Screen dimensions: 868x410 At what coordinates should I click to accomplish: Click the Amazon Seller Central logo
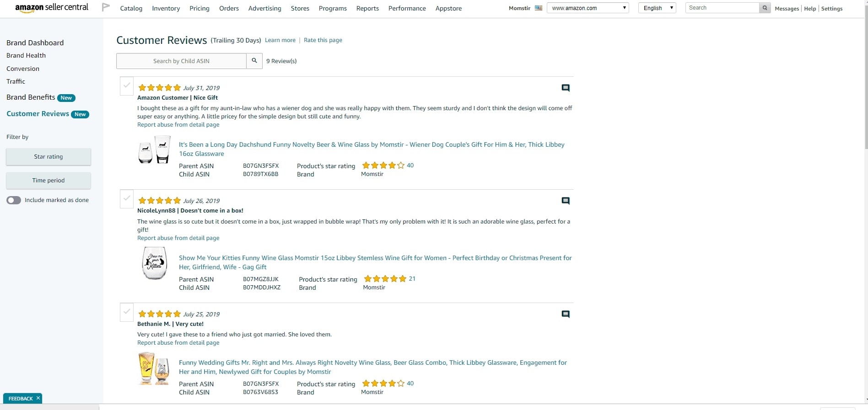tap(52, 8)
